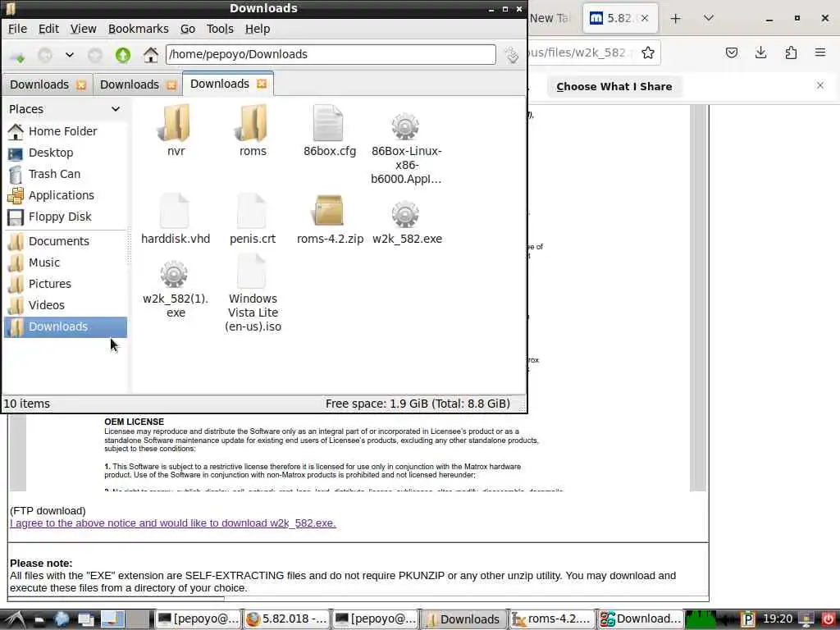Click the home folder icon in toolbar
Screen dimensions: 840x630
(151, 55)
